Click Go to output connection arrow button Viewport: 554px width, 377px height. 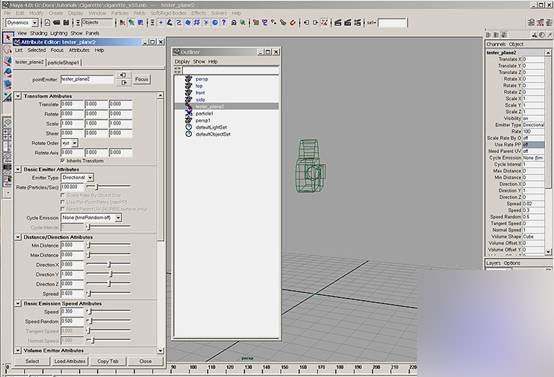(123, 83)
